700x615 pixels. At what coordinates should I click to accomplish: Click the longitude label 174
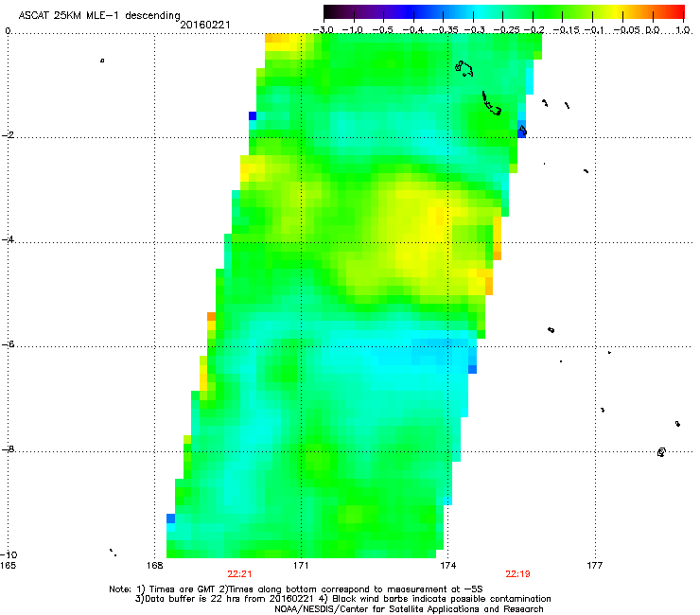[x=447, y=566]
